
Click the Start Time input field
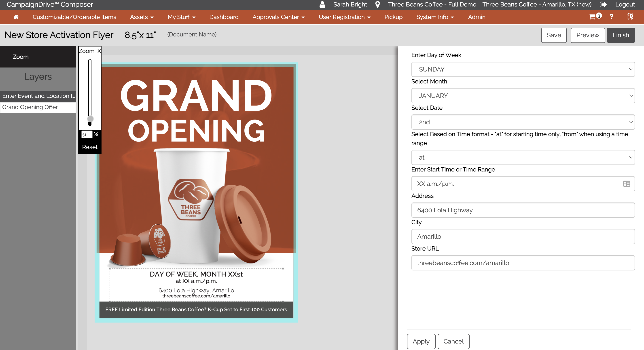click(x=523, y=184)
